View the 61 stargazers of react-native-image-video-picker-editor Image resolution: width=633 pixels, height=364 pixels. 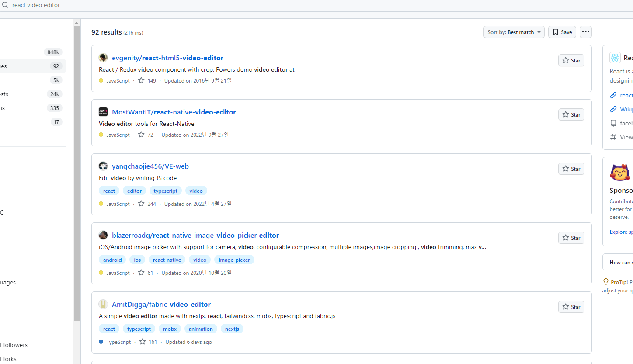tap(146, 273)
